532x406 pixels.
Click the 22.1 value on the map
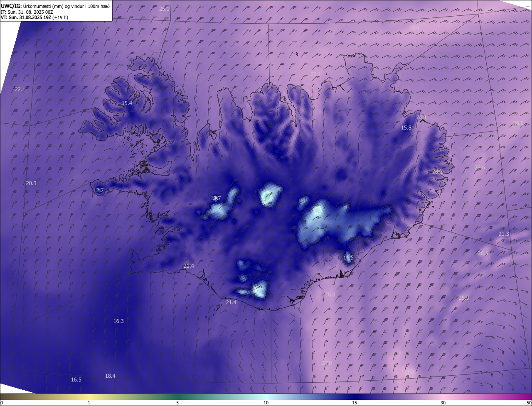tap(20, 89)
